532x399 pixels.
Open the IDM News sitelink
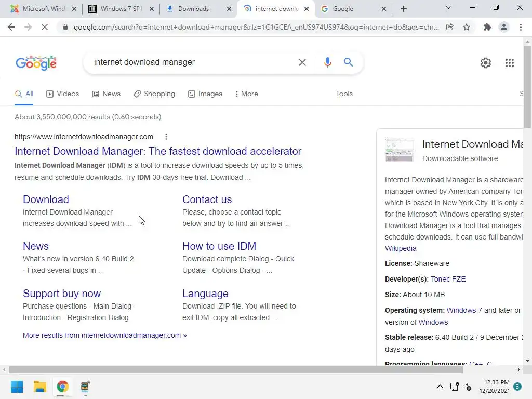[x=36, y=246]
